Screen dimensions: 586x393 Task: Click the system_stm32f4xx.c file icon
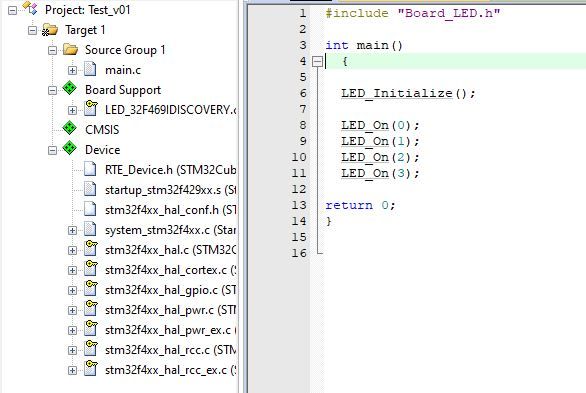coord(90,229)
